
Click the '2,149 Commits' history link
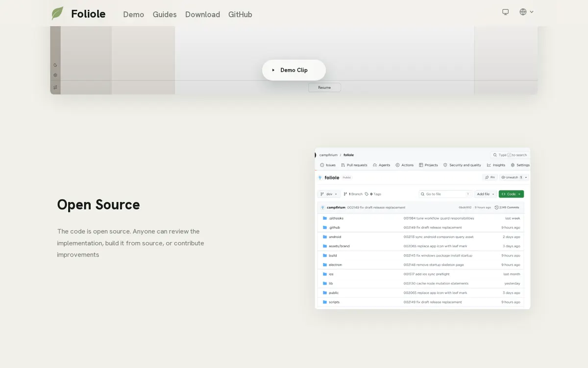click(x=507, y=208)
